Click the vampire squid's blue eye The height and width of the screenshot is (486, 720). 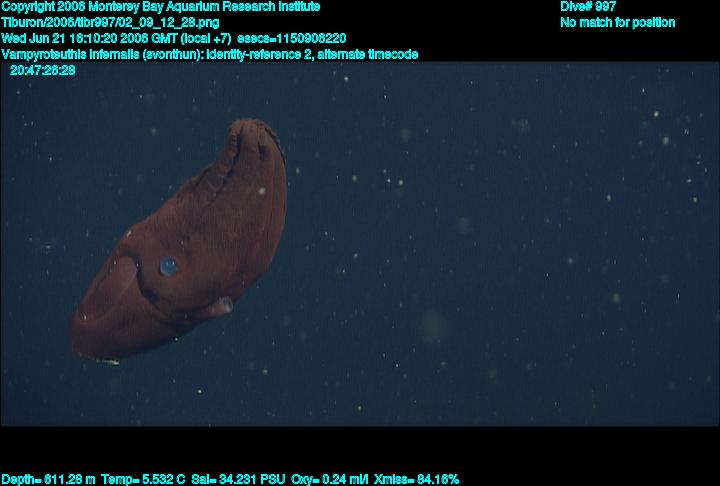(168, 266)
